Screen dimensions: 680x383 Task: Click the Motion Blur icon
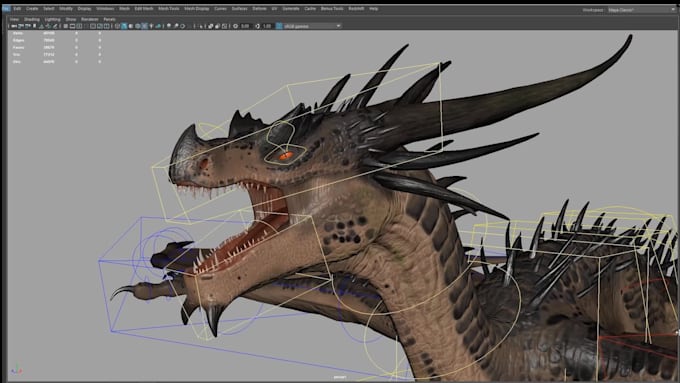[x=176, y=26]
